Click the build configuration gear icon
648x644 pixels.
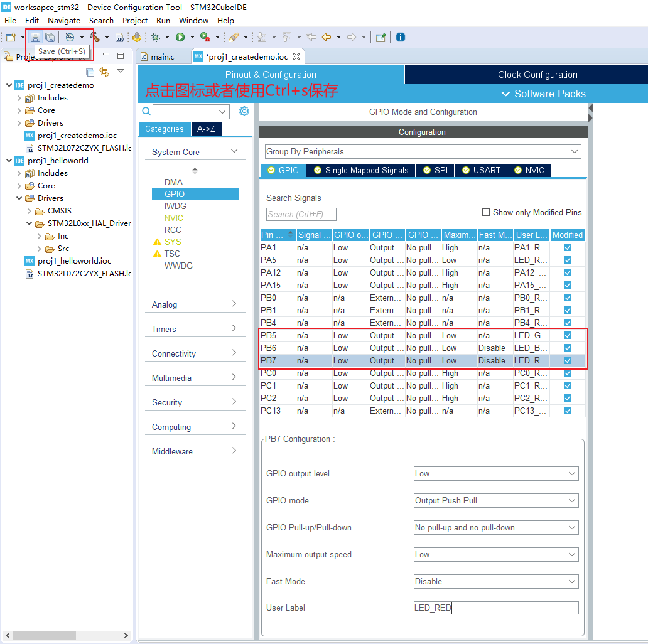point(70,37)
